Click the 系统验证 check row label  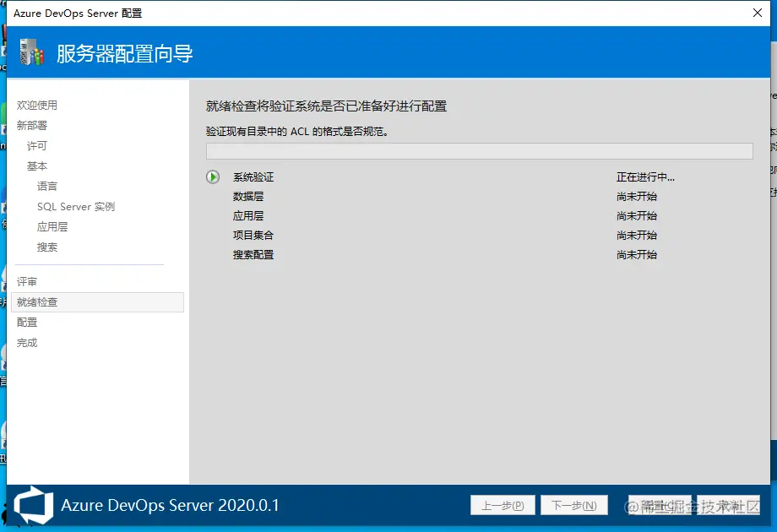point(253,176)
